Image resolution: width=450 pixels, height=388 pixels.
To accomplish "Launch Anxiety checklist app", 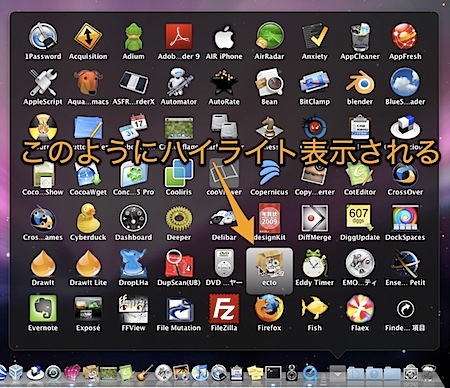I will pyautogui.click(x=315, y=36).
